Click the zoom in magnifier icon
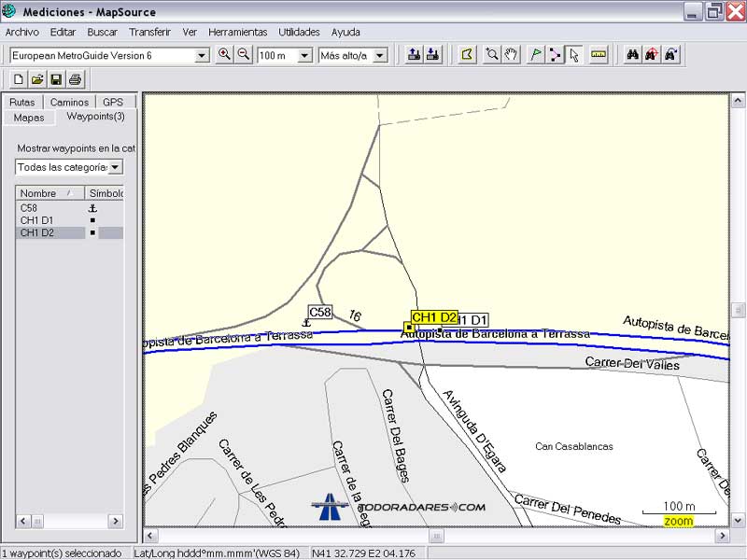Image resolution: width=747 pixels, height=560 pixels. click(x=224, y=55)
